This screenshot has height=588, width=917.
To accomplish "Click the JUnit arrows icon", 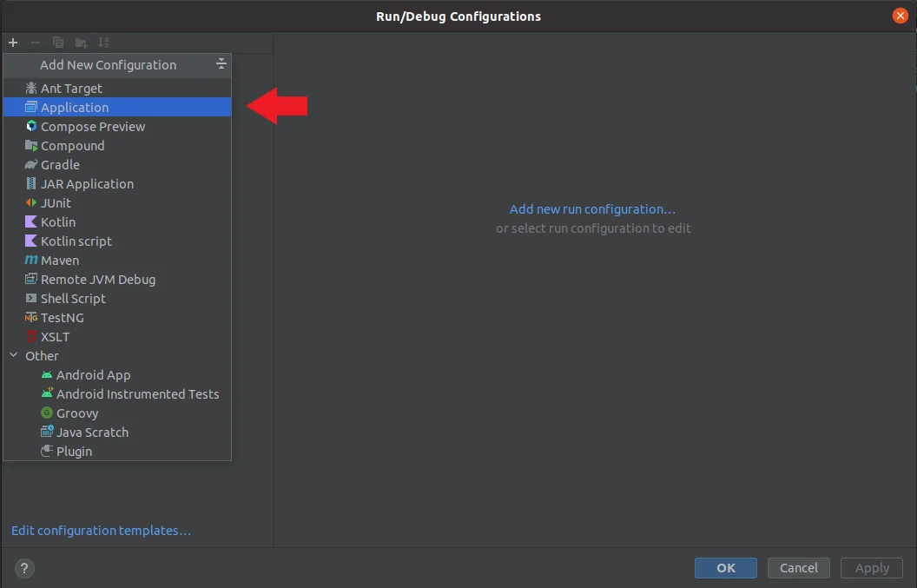I will (31, 203).
